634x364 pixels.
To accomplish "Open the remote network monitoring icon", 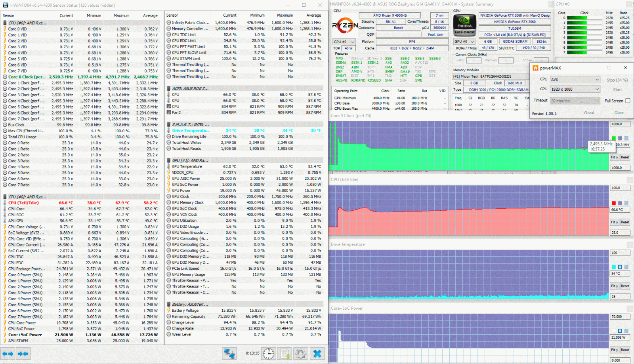I will [229, 354].
